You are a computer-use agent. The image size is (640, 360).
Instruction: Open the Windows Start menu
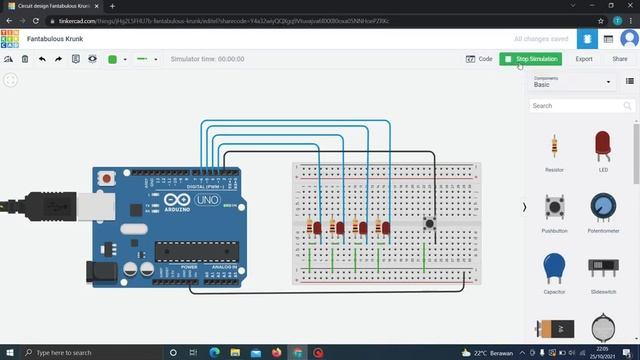[x=10, y=352]
